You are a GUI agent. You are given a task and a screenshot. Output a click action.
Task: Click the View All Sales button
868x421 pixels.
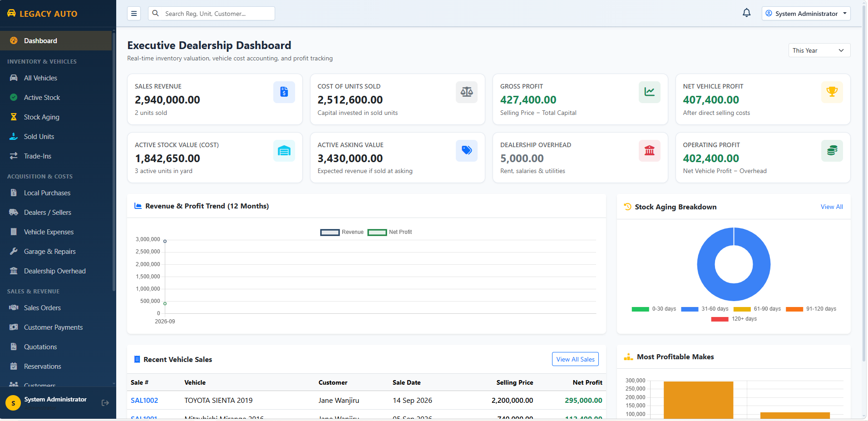pyautogui.click(x=575, y=359)
